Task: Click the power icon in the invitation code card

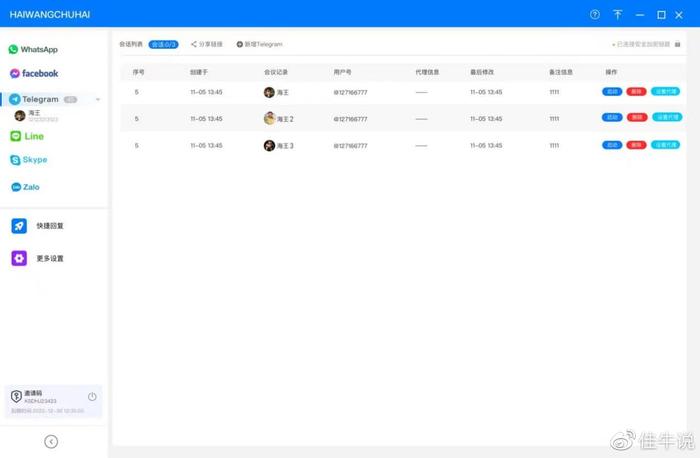Action: pos(92,396)
